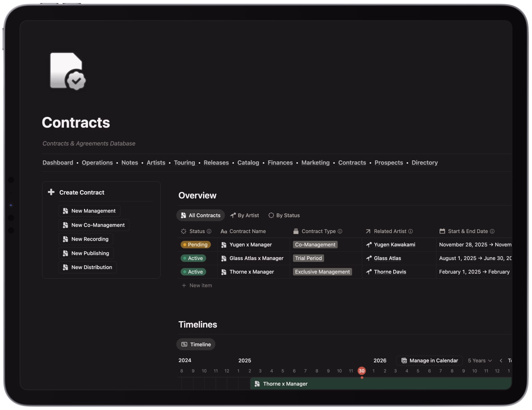Click the Contracts page document icon
The image size is (532, 410).
[68, 71]
